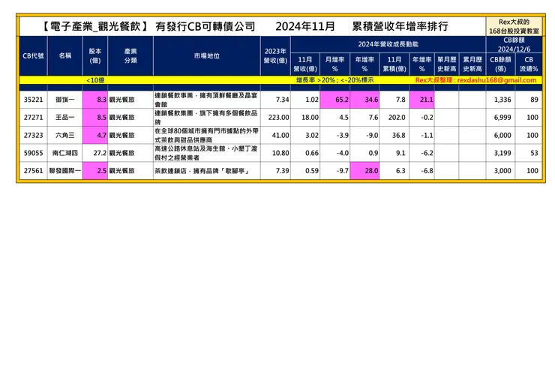Click CB code 27561
The width and height of the screenshot is (555, 392).
click(33, 171)
